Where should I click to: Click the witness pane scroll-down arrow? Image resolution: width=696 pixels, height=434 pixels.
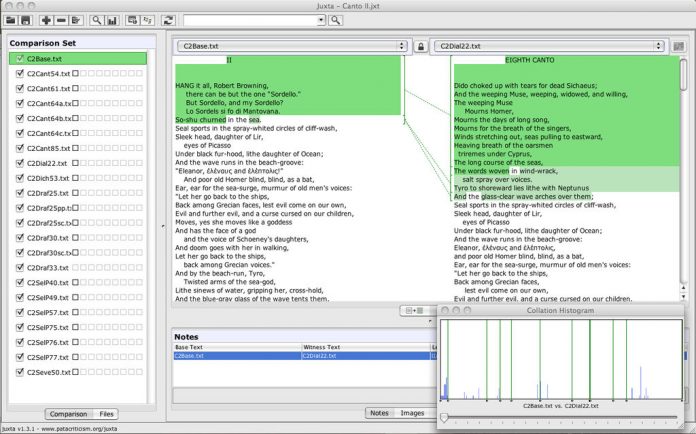point(684,297)
